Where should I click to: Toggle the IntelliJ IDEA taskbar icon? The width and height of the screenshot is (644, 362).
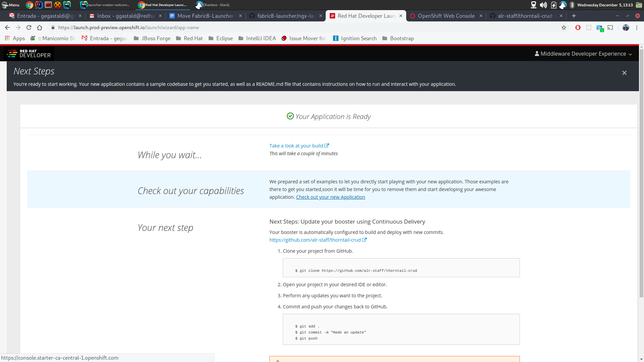pos(39,5)
